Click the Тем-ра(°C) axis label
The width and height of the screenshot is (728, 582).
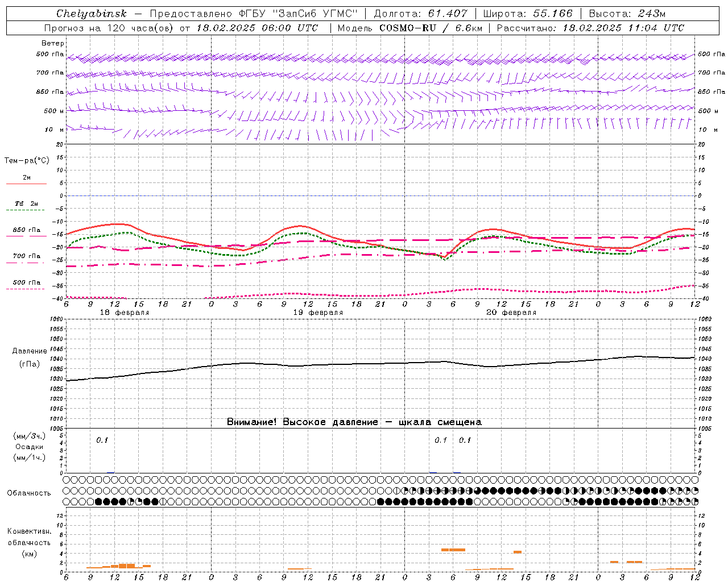click(x=27, y=161)
